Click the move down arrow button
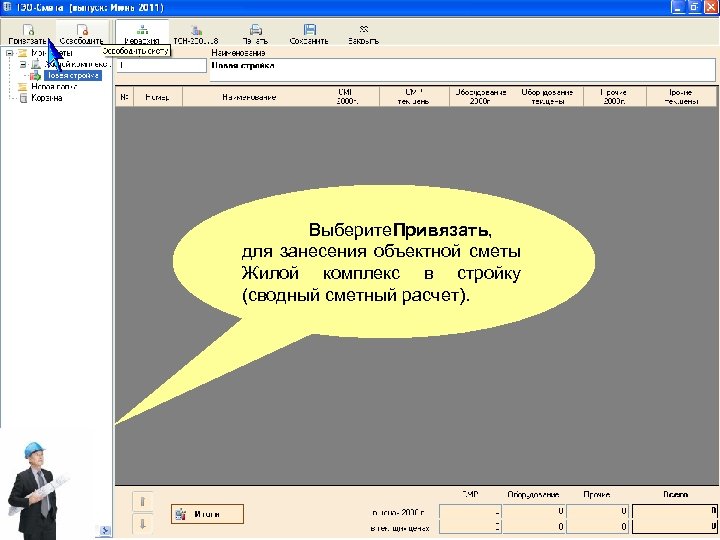The width and height of the screenshot is (720, 540). click(142, 523)
